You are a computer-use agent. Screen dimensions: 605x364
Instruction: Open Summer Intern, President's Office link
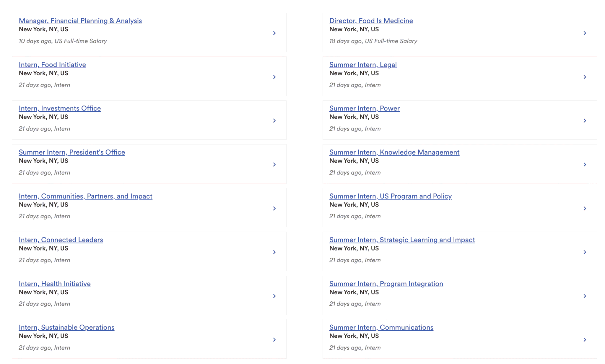[72, 152]
